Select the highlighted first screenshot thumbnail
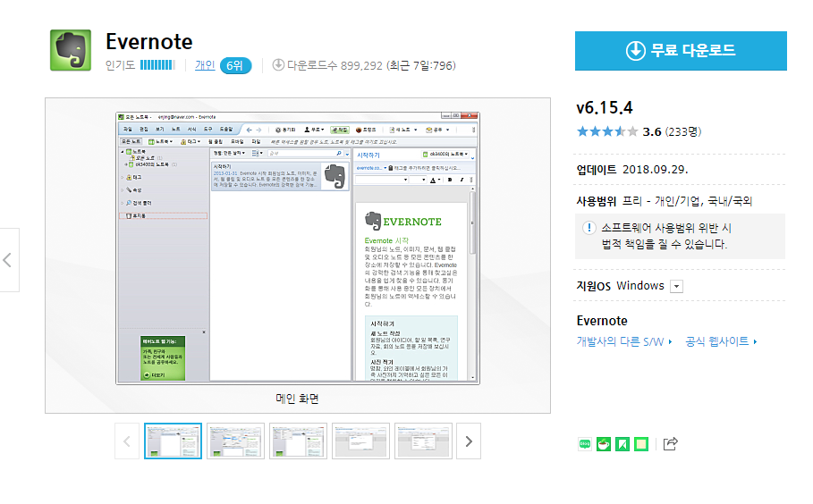This screenshot has height=504, width=813. (x=174, y=441)
